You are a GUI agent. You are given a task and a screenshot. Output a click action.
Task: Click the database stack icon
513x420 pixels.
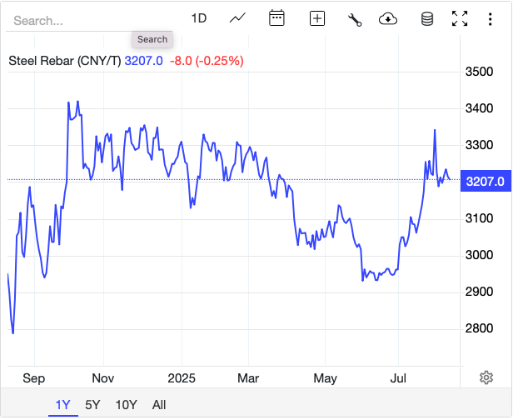[426, 18]
